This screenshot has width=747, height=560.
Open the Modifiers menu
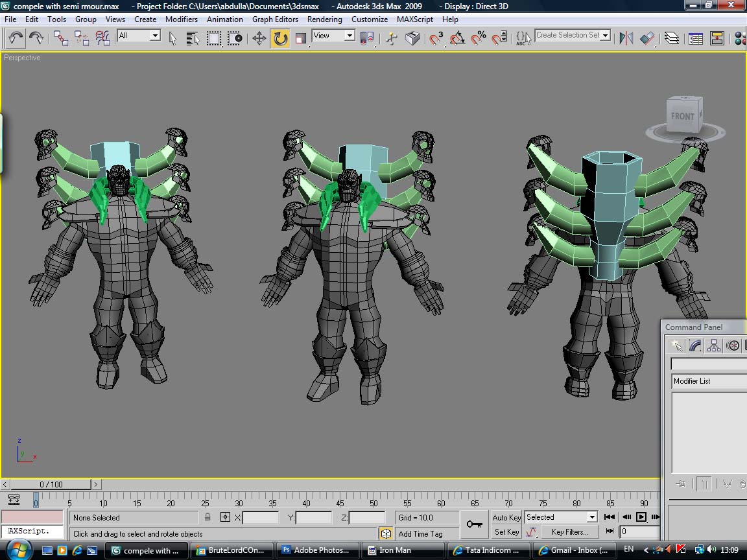(182, 19)
